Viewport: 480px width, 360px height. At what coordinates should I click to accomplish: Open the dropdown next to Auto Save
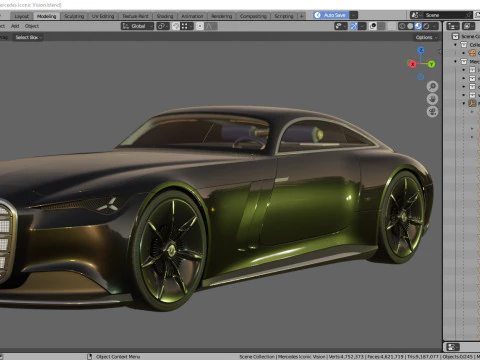(354, 15)
